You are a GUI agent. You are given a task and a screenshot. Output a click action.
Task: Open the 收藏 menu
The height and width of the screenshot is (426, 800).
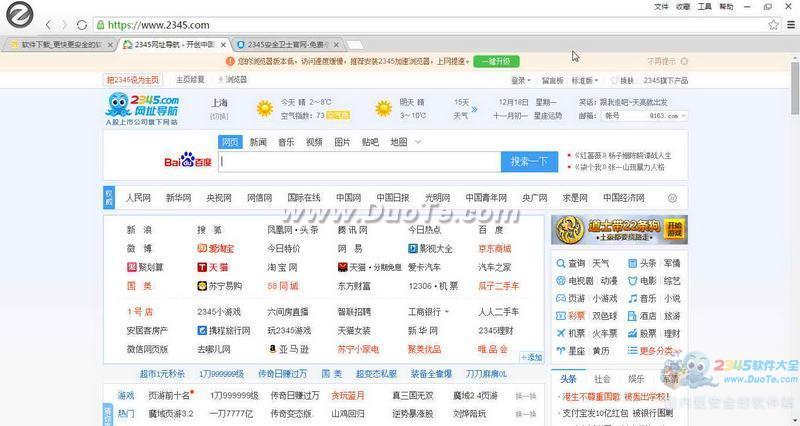[683, 7]
